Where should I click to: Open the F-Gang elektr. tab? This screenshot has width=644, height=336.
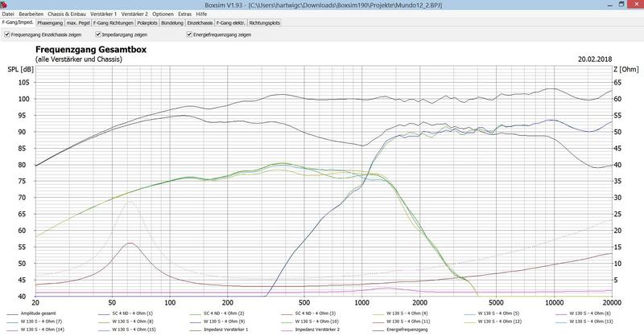click(231, 23)
